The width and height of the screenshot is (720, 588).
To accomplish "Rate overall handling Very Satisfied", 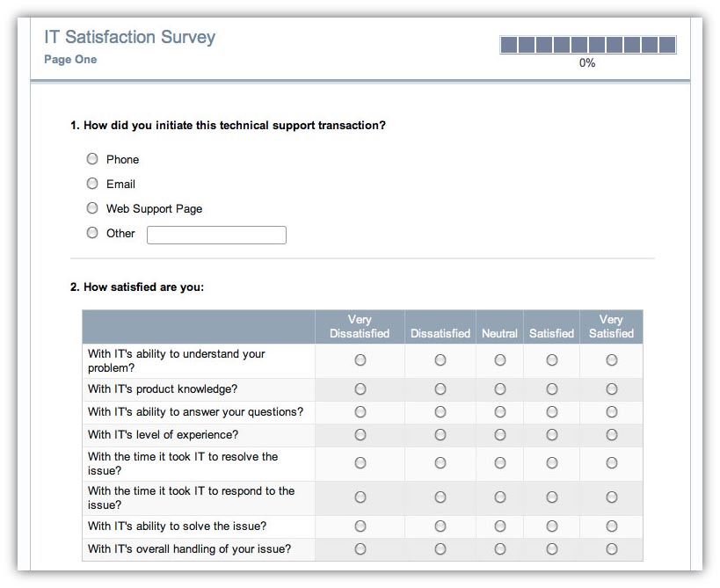I will click(x=611, y=549).
